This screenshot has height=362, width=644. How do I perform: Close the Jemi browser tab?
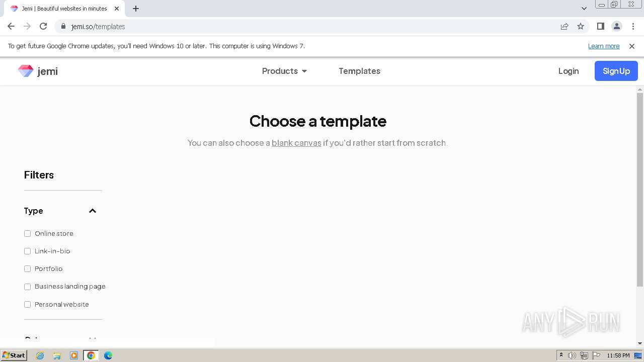click(117, 9)
